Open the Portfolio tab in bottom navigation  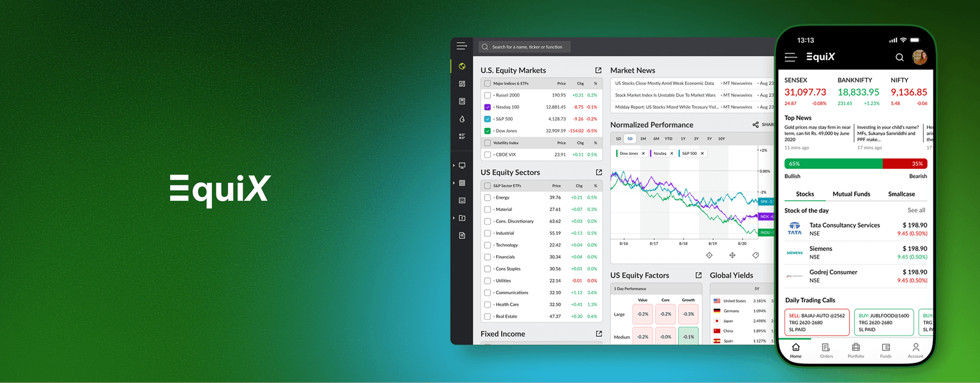coord(856,351)
